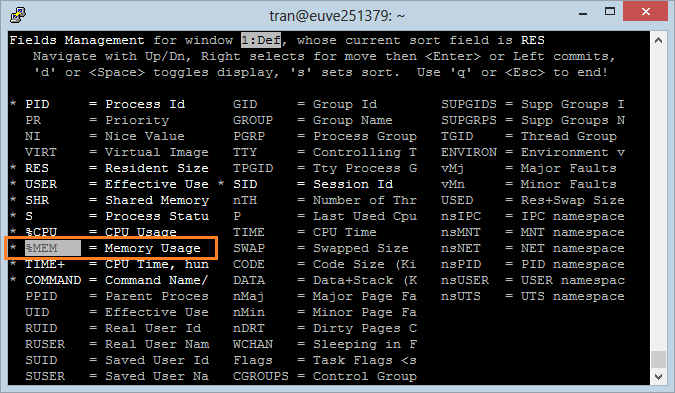Click the scrollbar up arrow
The image size is (675, 393).
click(x=658, y=40)
